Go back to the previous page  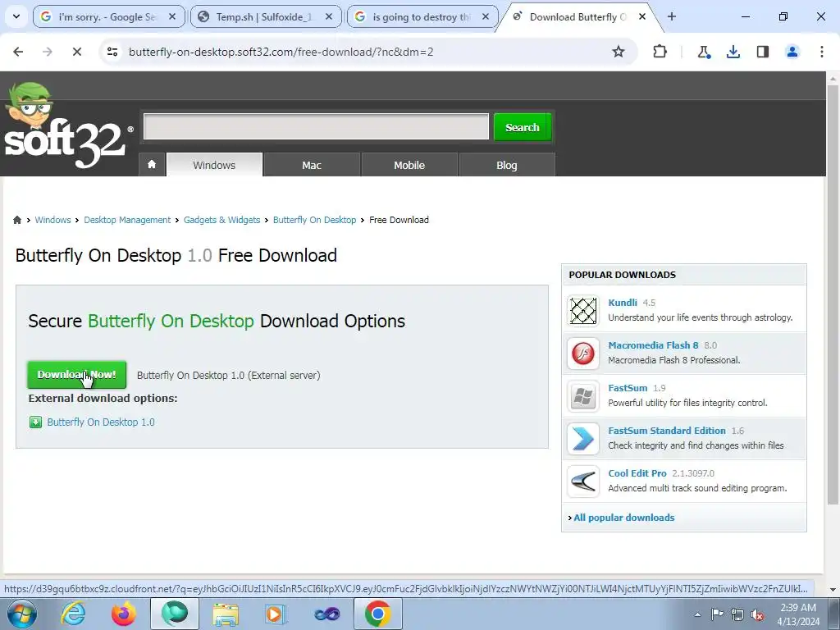[x=18, y=52]
